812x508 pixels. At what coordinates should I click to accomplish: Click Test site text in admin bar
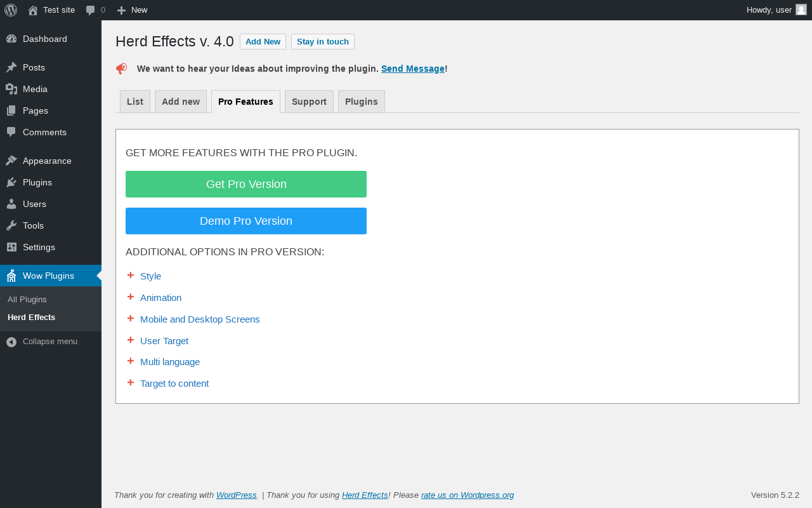coord(59,10)
